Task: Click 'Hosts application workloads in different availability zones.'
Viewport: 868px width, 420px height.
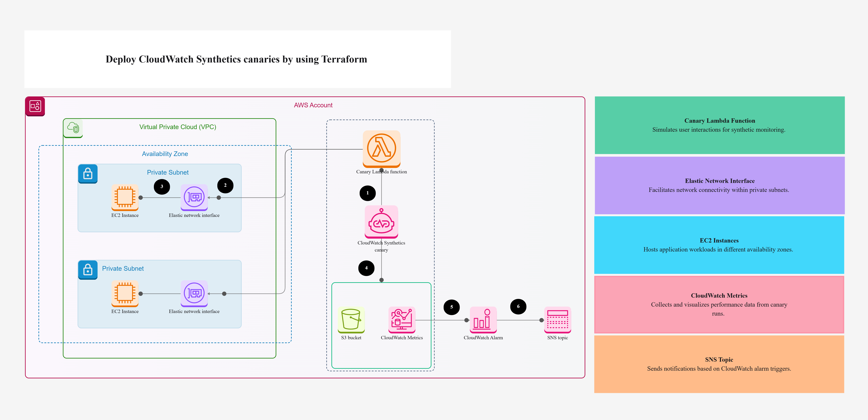Action: [x=718, y=250]
